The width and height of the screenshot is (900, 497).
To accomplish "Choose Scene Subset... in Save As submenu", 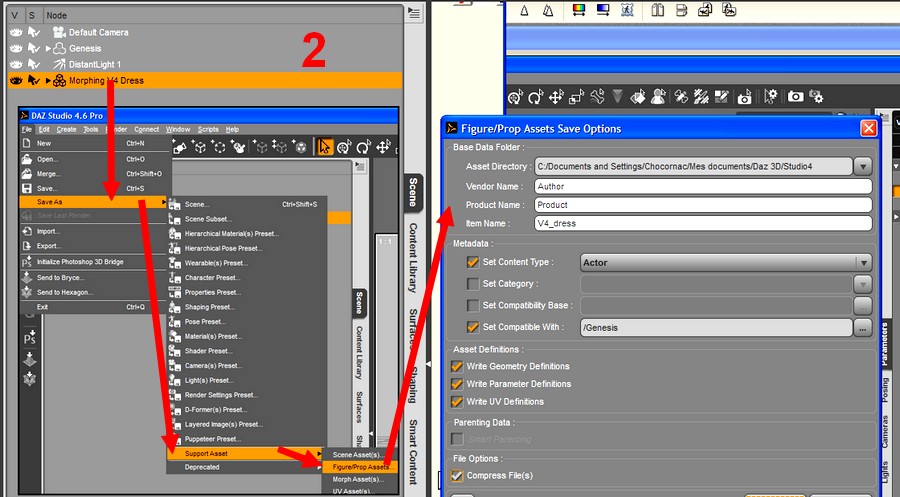I will pyautogui.click(x=246, y=219).
